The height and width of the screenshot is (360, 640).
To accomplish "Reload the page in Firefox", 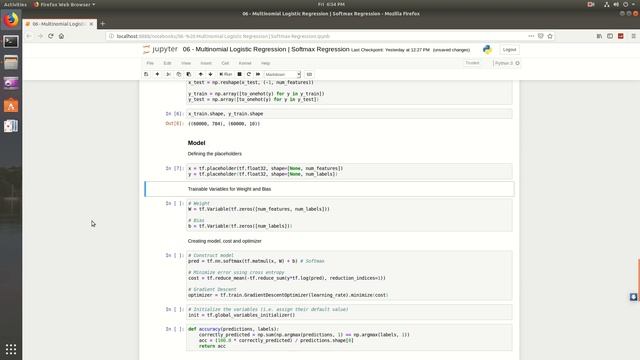I will (51, 36).
